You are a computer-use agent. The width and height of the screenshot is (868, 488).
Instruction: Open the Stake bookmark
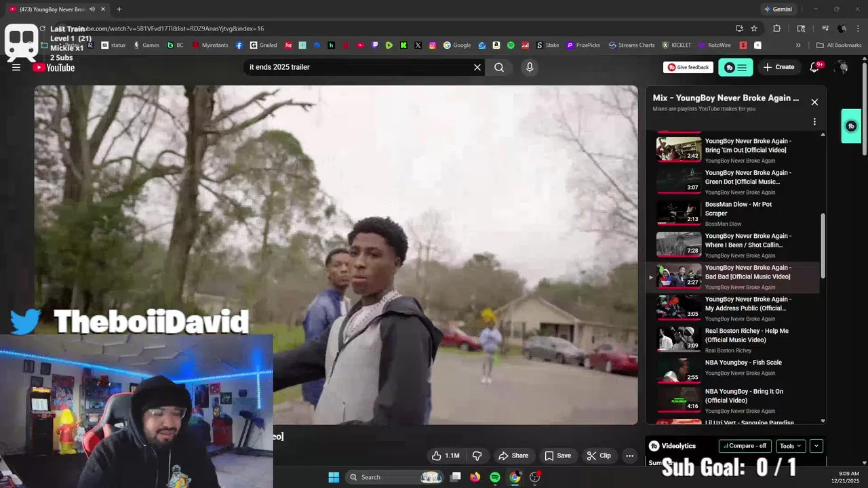[548, 45]
